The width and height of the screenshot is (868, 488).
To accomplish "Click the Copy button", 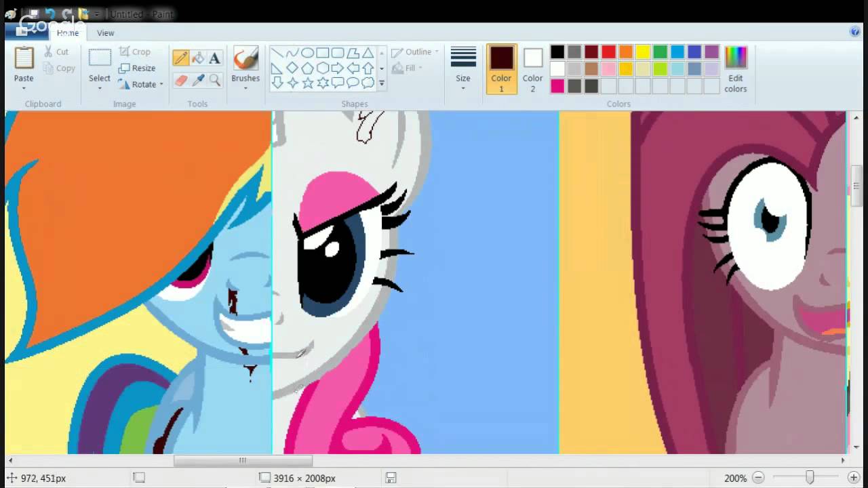I will pos(59,68).
